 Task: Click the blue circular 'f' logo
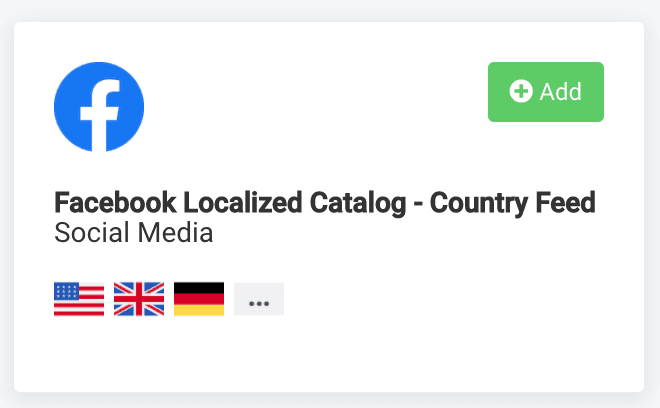pyautogui.click(x=99, y=106)
